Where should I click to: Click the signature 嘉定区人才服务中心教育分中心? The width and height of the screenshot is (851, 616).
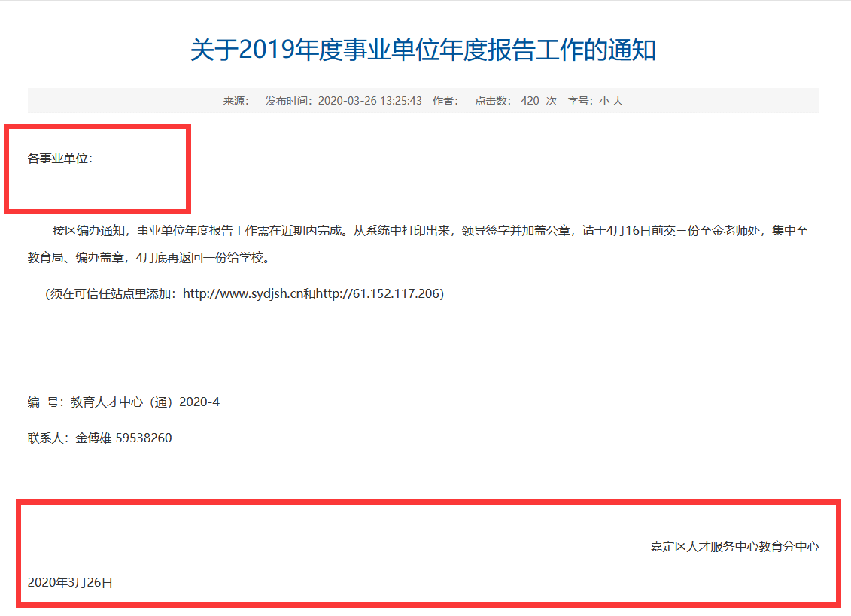click(x=734, y=547)
